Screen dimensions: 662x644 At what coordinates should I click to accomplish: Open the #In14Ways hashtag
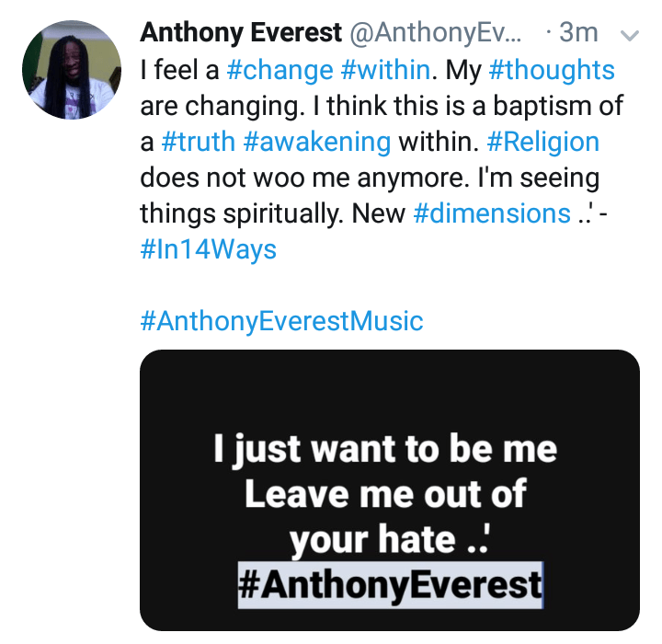point(209,249)
